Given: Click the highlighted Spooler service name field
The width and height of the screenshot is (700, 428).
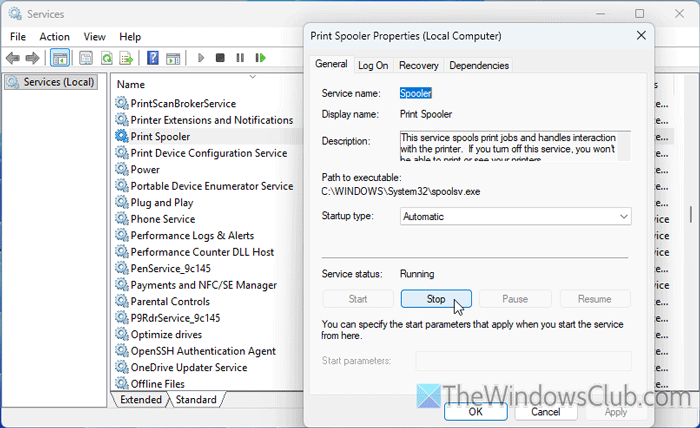Looking at the screenshot, I should click(x=416, y=93).
